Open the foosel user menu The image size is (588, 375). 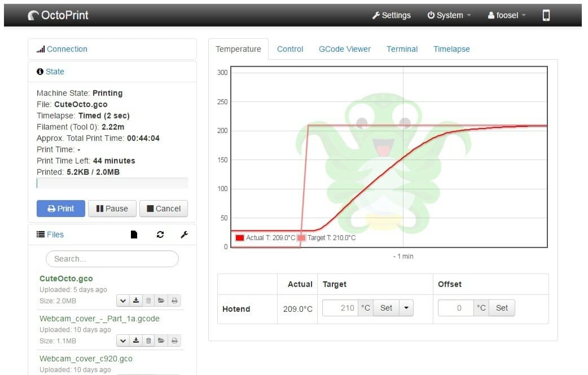coord(507,15)
